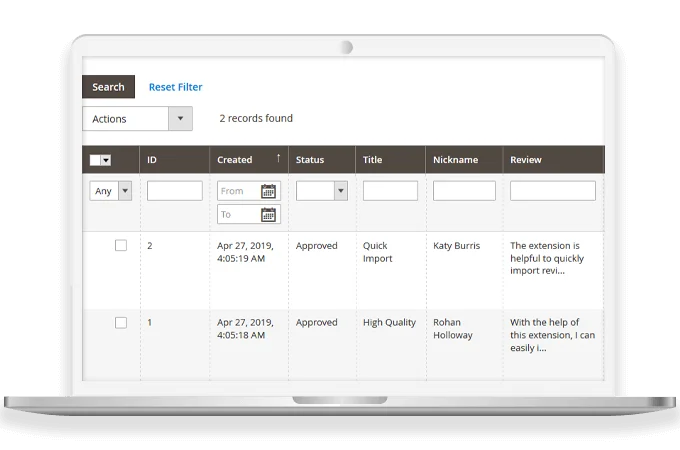Open calendar picker for To date
The height and width of the screenshot is (450, 680).
(x=268, y=214)
